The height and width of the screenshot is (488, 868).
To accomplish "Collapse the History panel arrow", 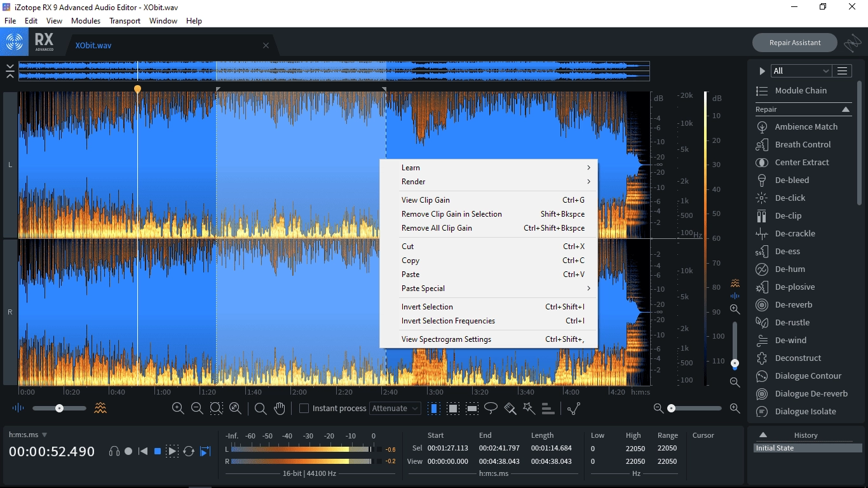I will (x=763, y=435).
